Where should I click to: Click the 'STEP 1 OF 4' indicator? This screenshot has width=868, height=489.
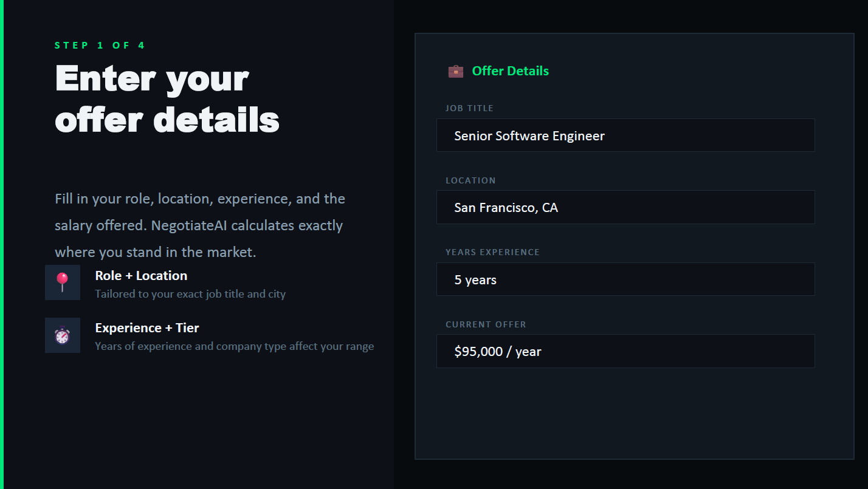coord(100,46)
